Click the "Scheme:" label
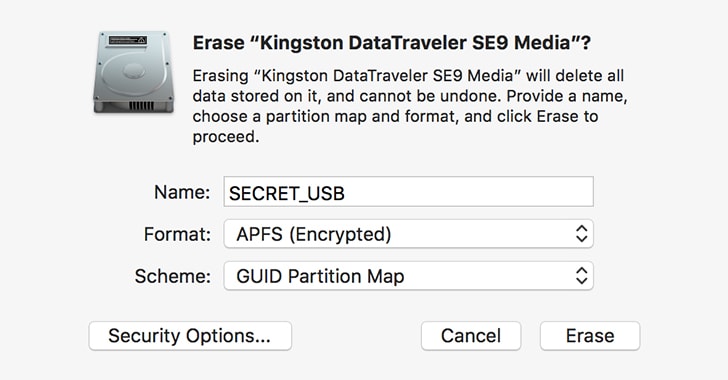728x380 pixels. pos(172,276)
